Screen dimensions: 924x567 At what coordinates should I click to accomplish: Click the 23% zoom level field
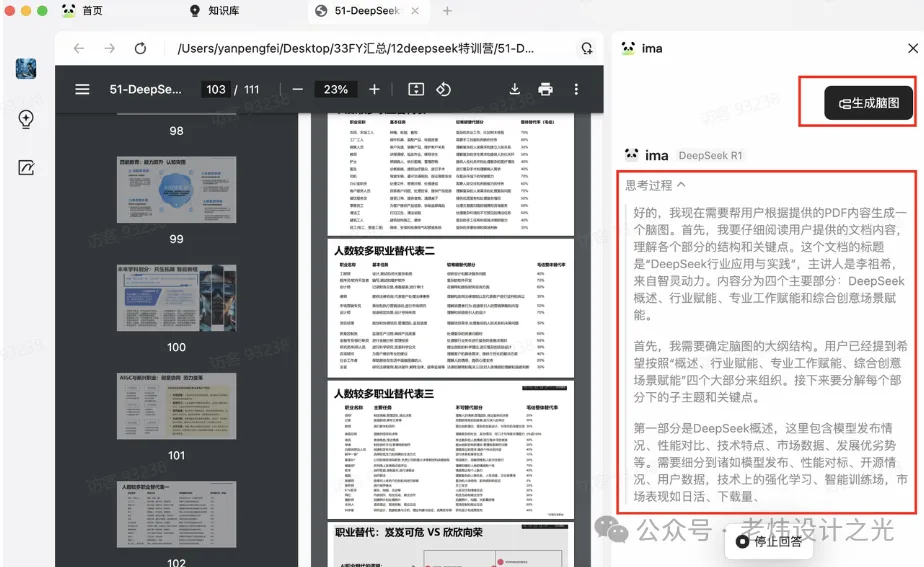coord(335,89)
